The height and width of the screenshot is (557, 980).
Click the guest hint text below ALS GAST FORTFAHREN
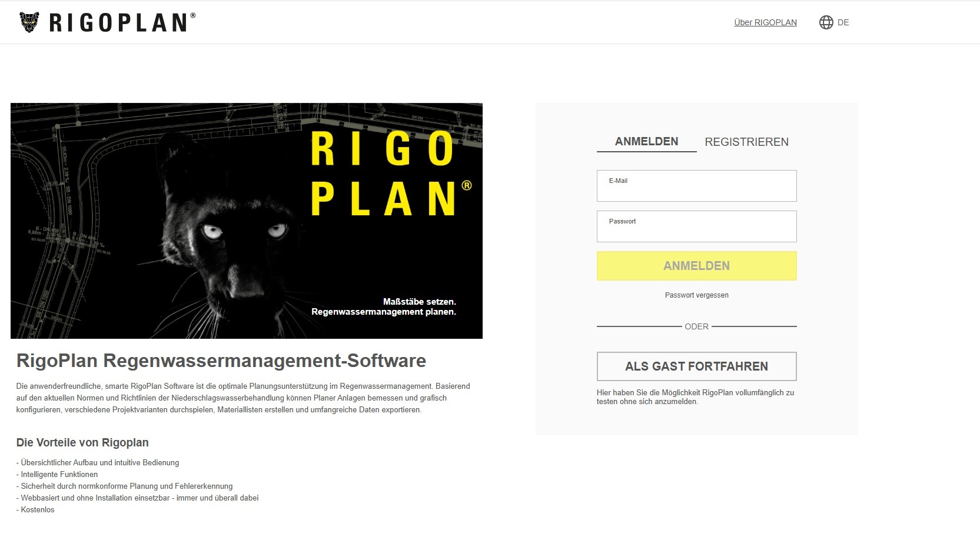point(695,397)
